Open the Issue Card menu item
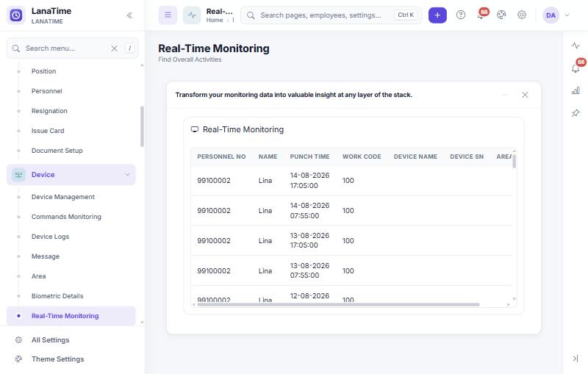588x374 pixels. (48, 131)
